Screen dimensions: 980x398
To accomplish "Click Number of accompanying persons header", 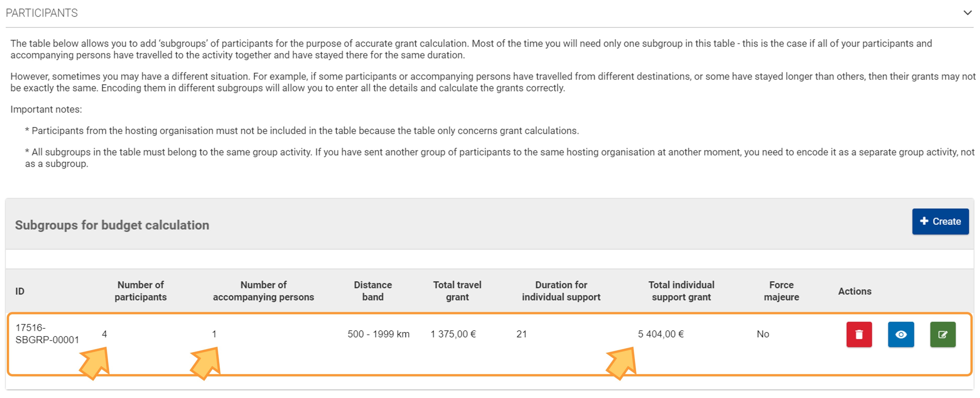I will 263,291.
